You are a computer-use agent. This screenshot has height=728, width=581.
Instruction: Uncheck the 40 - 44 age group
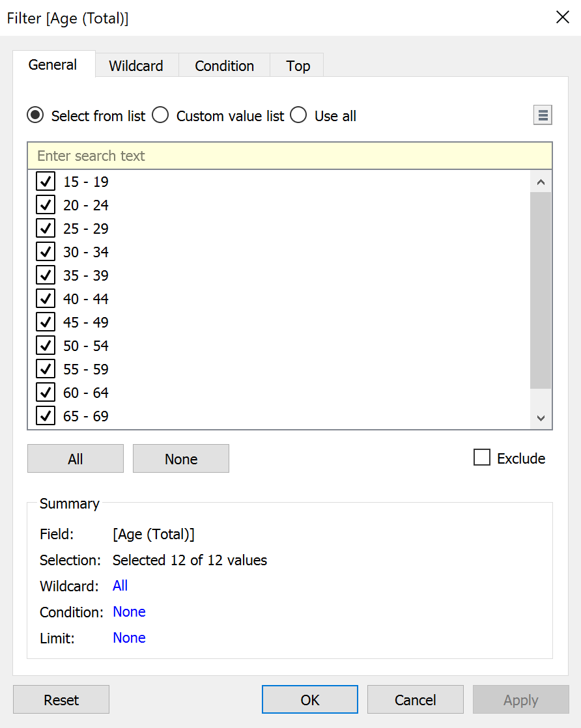coord(46,299)
